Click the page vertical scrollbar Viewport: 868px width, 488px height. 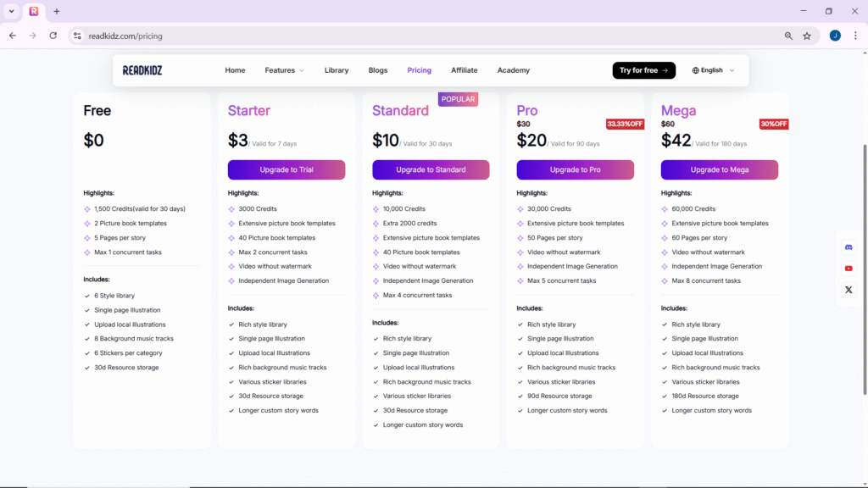[864, 269]
